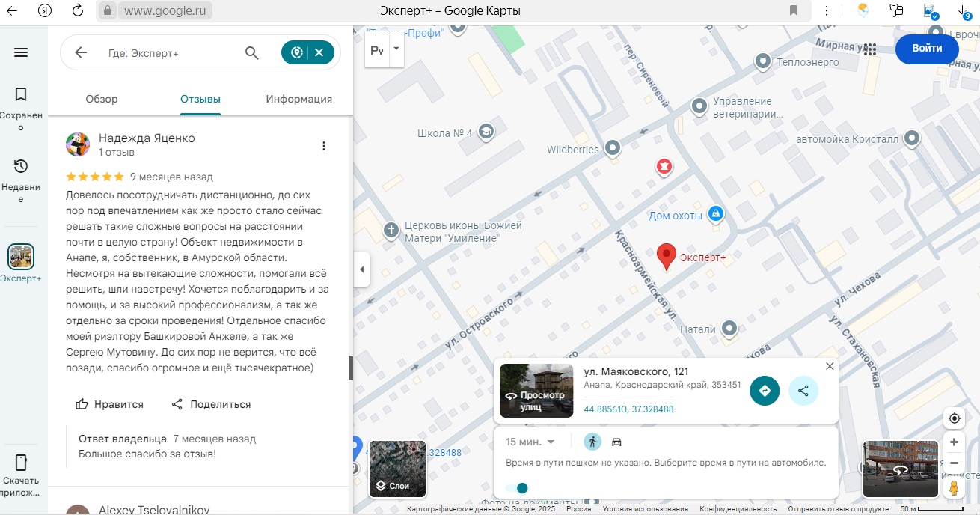This screenshot has width=980, height=515.
Task: Click the share icon in the address card
Action: [x=803, y=390]
